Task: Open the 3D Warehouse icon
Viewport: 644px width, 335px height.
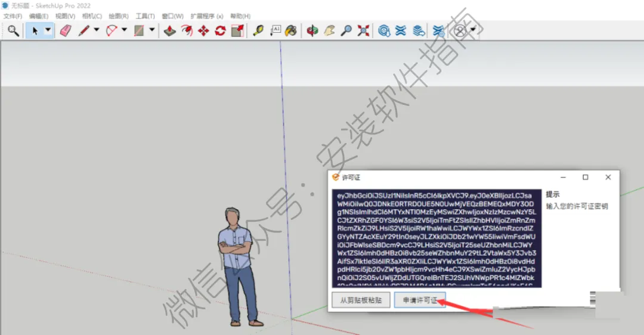Action: (x=384, y=31)
